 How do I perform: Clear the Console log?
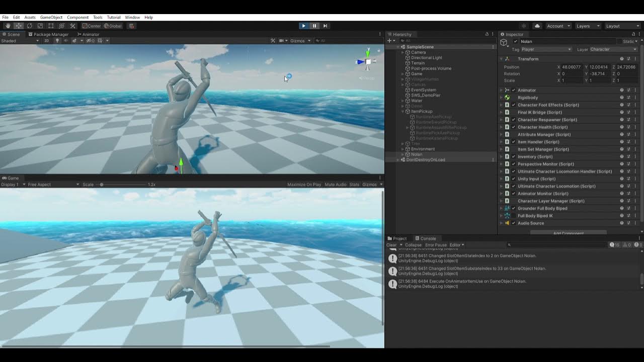pyautogui.click(x=391, y=245)
